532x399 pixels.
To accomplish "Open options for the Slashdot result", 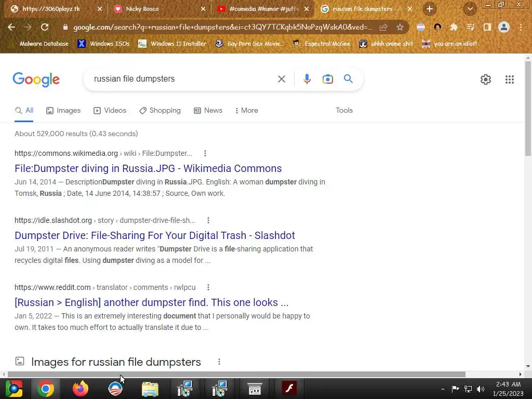I will click(208, 220).
